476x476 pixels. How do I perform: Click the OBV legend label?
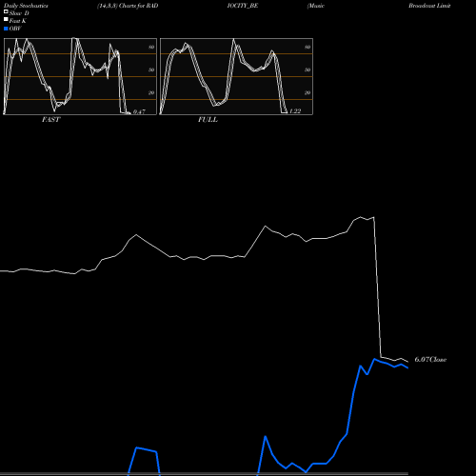pos(15,29)
